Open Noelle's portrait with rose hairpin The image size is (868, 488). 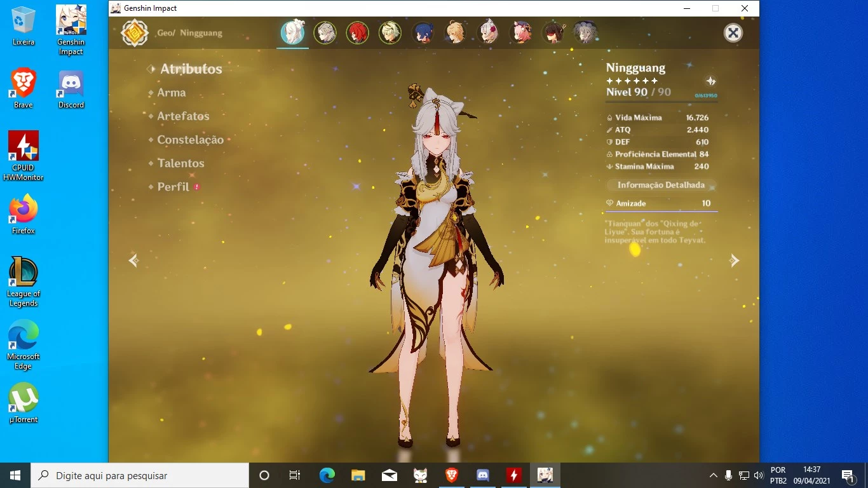coord(488,32)
